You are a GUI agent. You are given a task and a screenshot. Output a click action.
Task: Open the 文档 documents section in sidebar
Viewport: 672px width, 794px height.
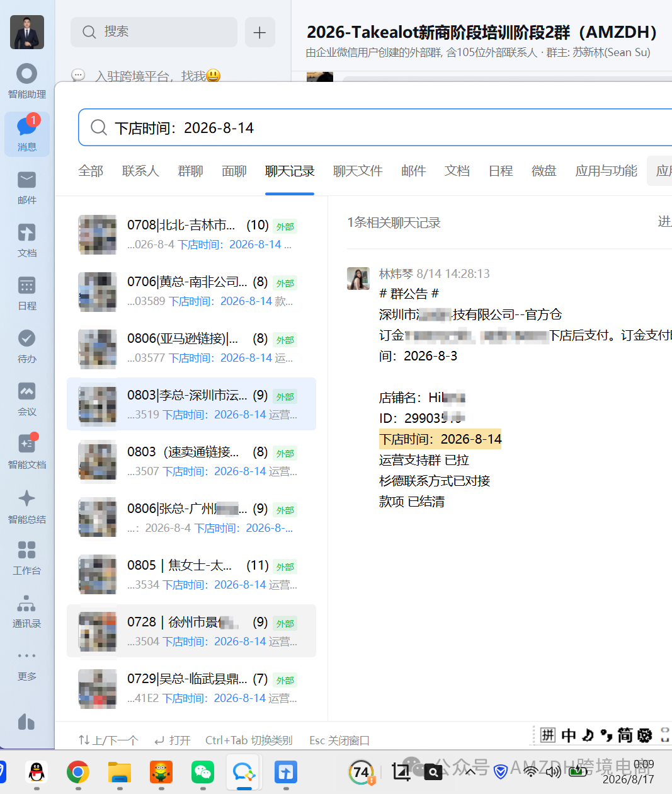pyautogui.click(x=26, y=241)
